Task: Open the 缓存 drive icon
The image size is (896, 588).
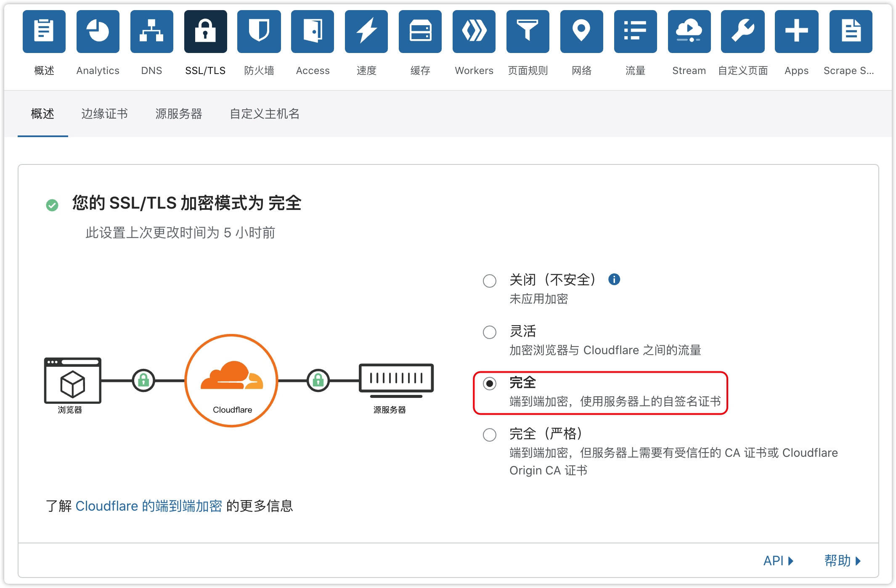Action: tap(420, 32)
